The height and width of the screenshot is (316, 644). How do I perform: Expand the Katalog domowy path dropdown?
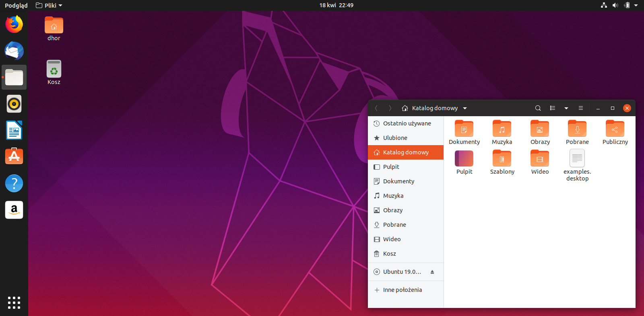[x=465, y=108]
